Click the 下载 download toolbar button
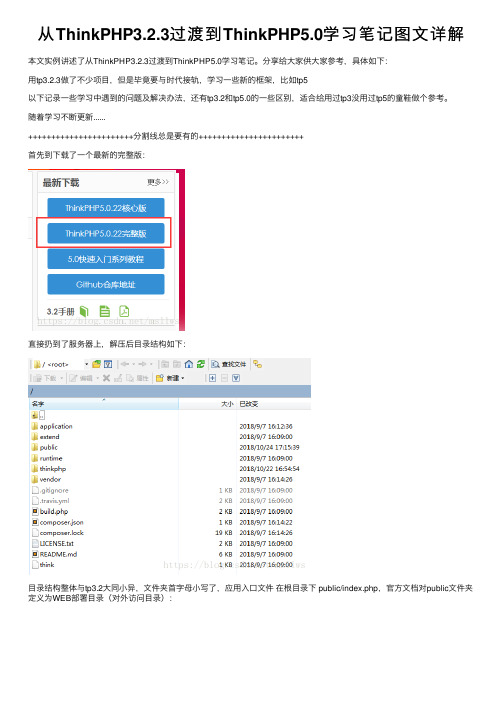504x713 pixels. pos(46,378)
